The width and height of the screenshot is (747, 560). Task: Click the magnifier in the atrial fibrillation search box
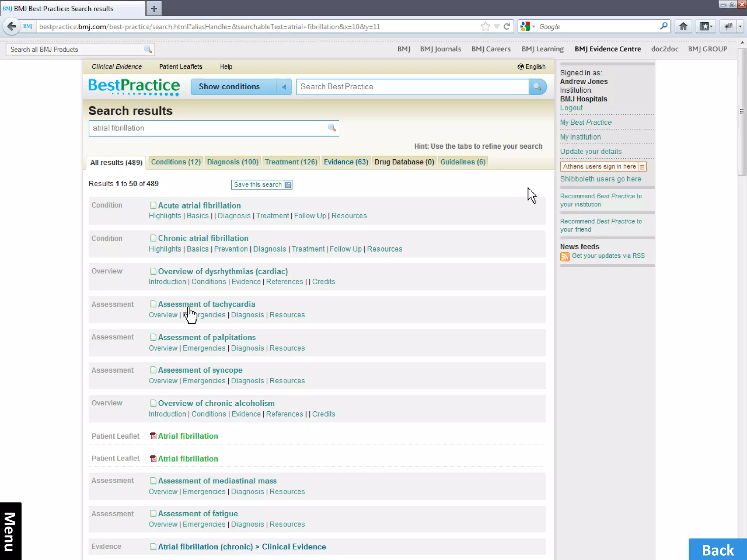(332, 128)
